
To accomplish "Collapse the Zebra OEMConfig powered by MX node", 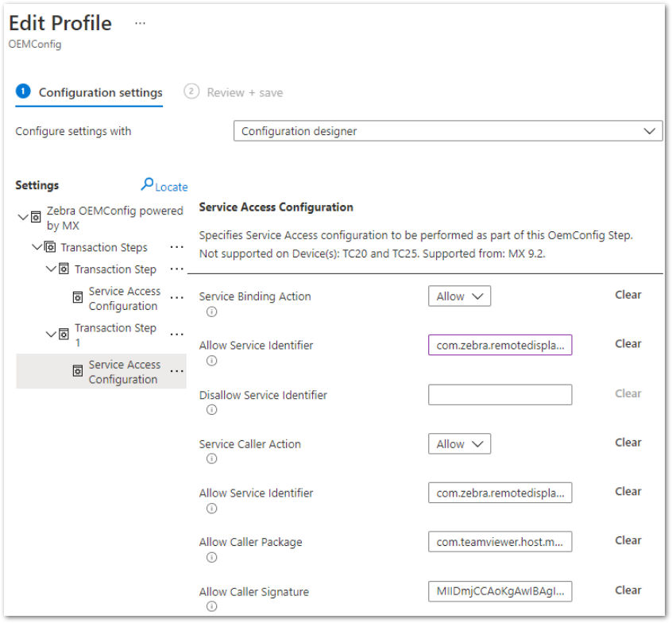I will [x=23, y=217].
